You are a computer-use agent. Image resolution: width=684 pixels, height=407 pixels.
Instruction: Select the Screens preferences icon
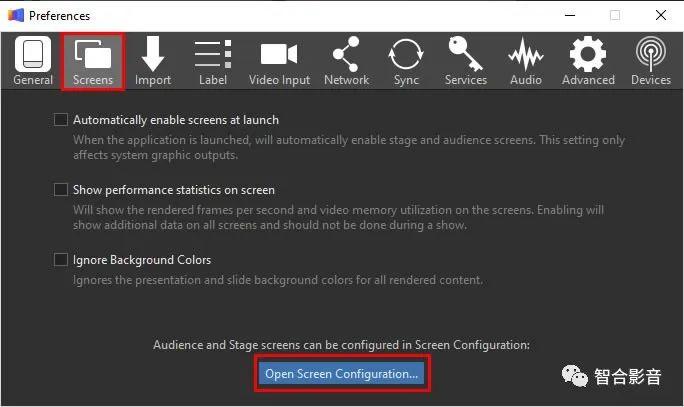93,55
